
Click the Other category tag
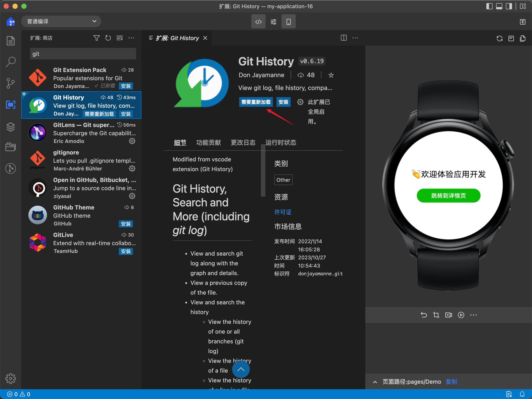(x=283, y=180)
